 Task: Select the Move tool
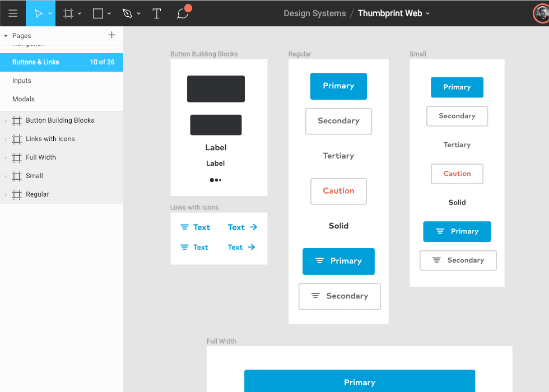tap(37, 13)
